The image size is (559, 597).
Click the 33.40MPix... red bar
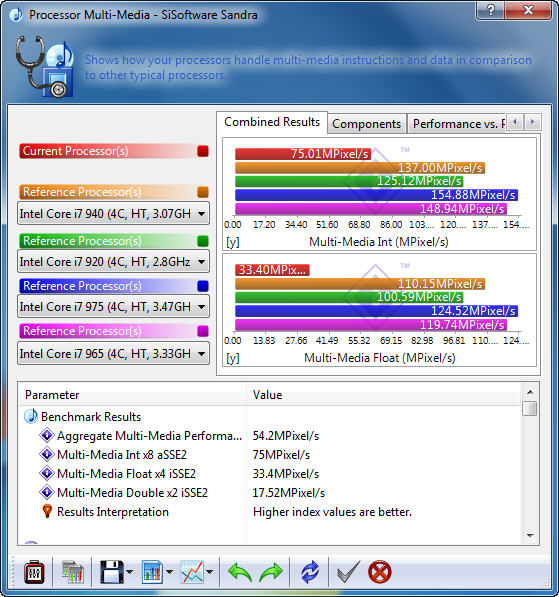pos(272,270)
